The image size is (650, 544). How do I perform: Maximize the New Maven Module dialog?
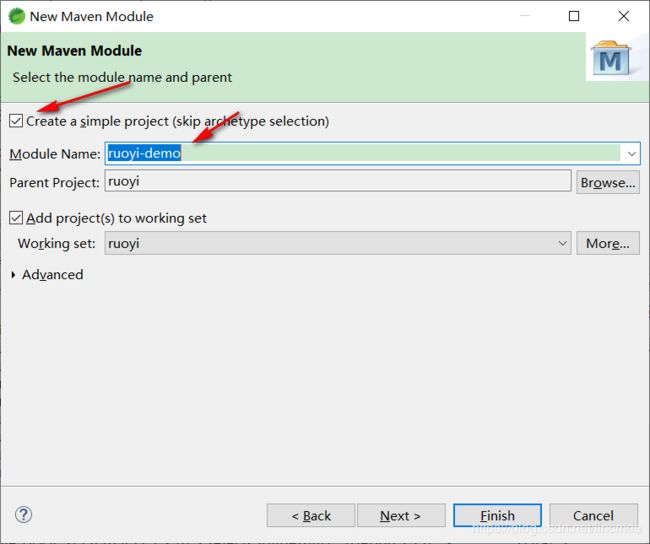pyautogui.click(x=574, y=16)
